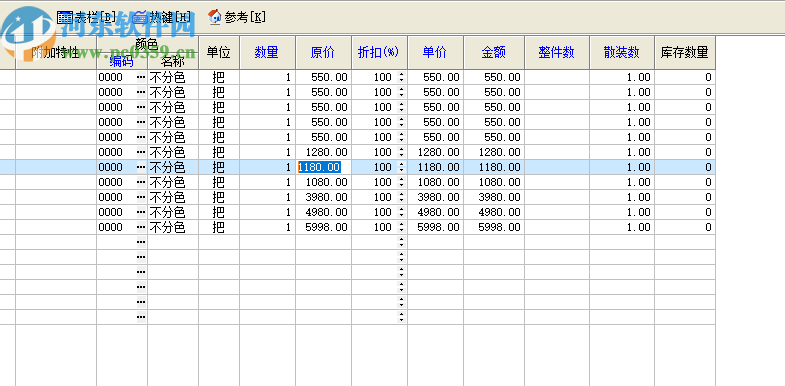Open color lookup ellipsis in 1180.00 row
This screenshot has width=785, height=386.
[141, 167]
